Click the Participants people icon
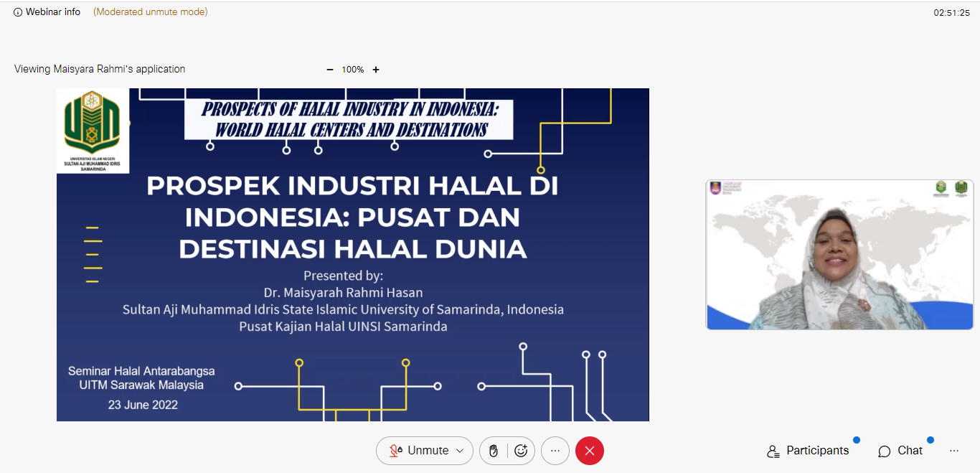Screen dimensions: 980x473 click(773, 451)
